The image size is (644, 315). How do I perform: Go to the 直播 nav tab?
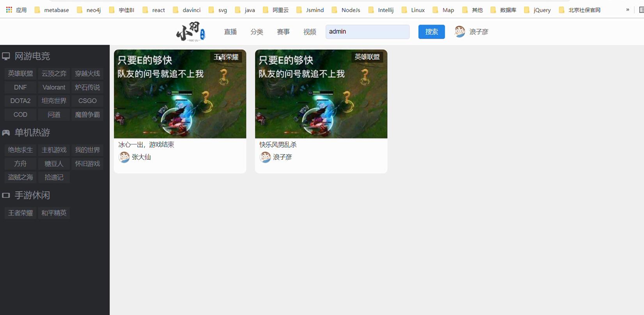pyautogui.click(x=231, y=32)
